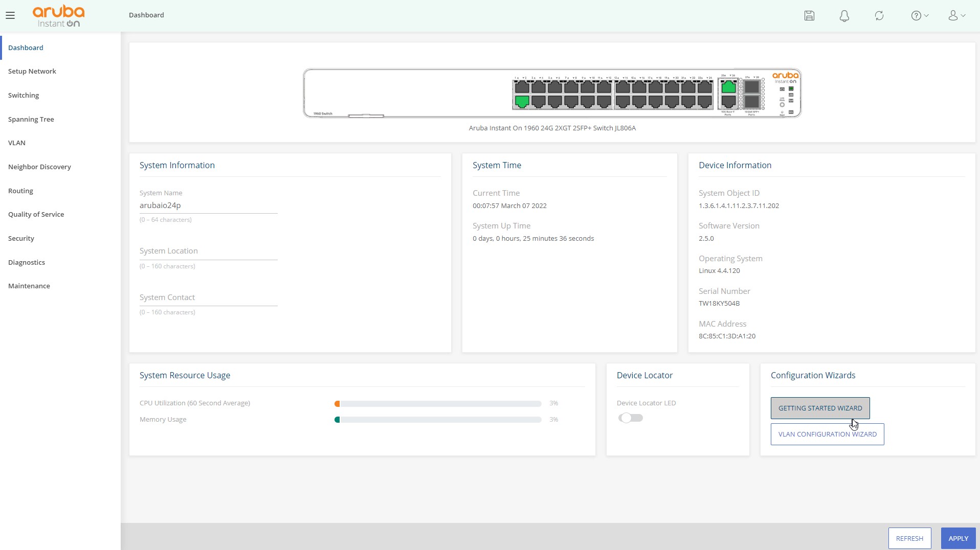Open the notifications bell icon
980x550 pixels.
point(844,16)
